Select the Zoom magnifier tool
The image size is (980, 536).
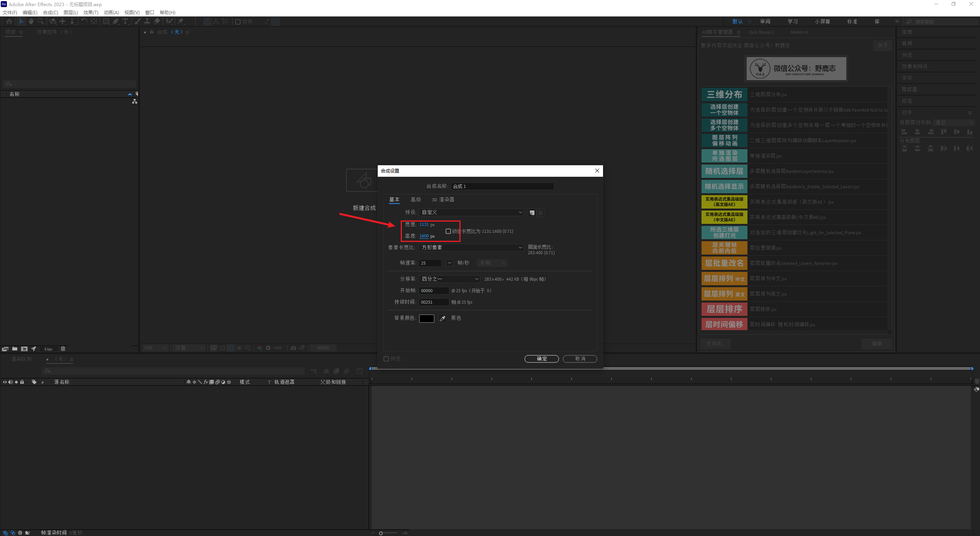pyautogui.click(x=41, y=21)
